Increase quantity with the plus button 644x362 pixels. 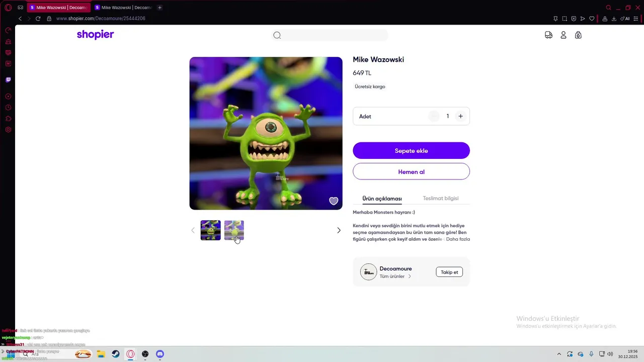[x=460, y=116]
